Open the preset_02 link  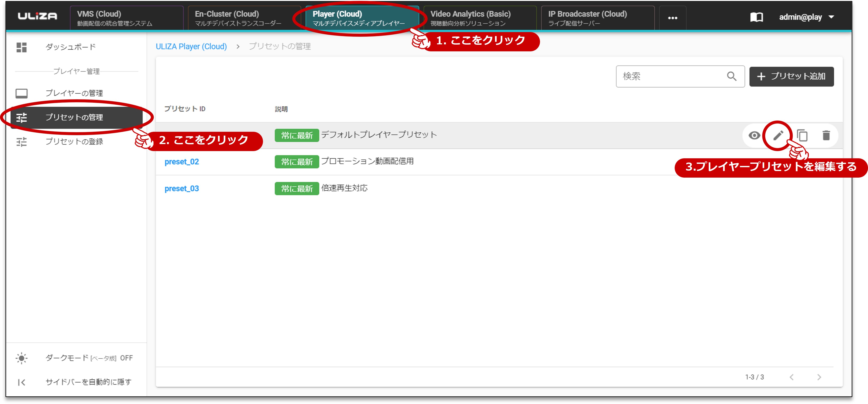[182, 162]
